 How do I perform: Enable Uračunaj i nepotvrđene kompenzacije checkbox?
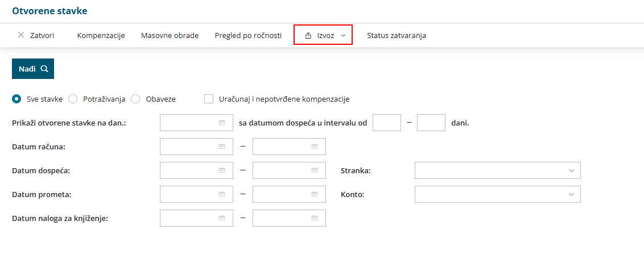(209, 99)
